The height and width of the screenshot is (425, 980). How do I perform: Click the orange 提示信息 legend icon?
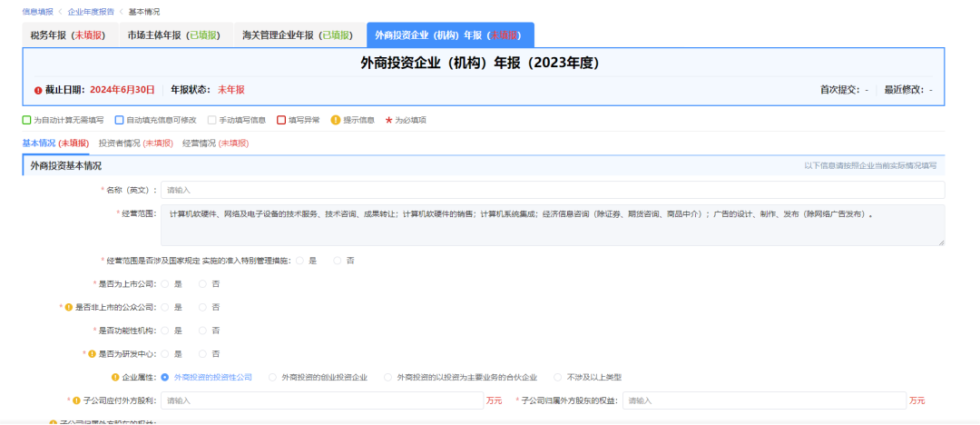335,120
